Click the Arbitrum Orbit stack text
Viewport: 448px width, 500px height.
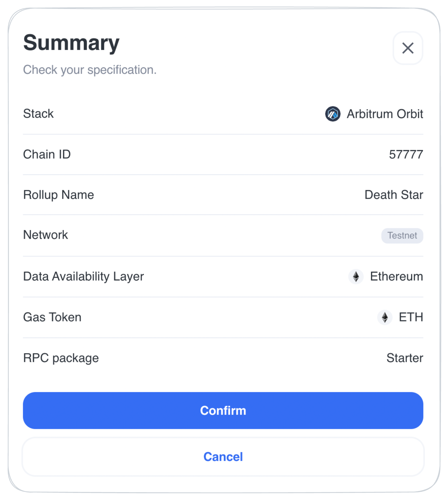[x=385, y=114]
